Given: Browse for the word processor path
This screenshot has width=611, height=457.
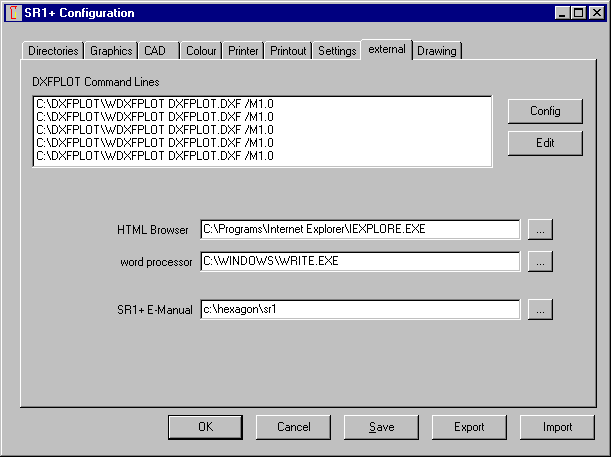Looking at the screenshot, I should pyautogui.click(x=540, y=261).
